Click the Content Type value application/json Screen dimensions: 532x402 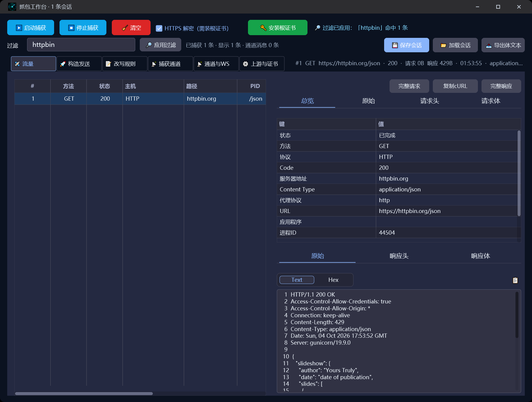pyautogui.click(x=400, y=189)
